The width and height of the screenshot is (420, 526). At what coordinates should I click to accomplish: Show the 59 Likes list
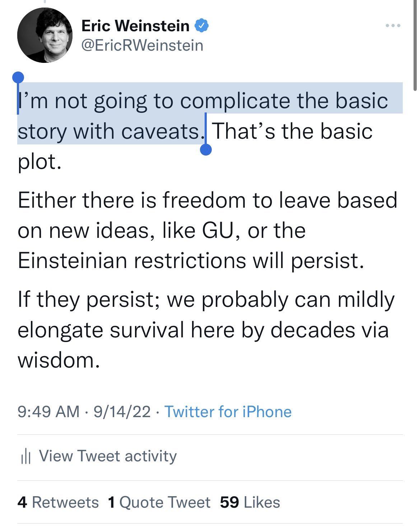click(250, 502)
